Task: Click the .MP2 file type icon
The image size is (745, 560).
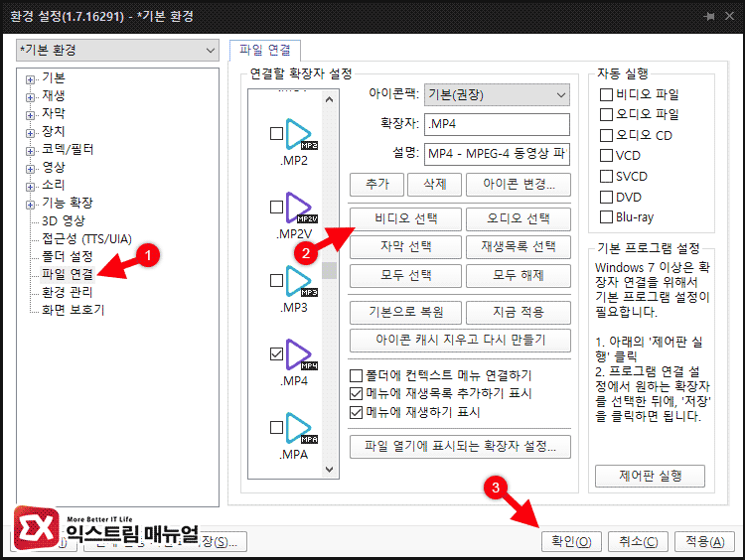Action: pyautogui.click(x=301, y=134)
